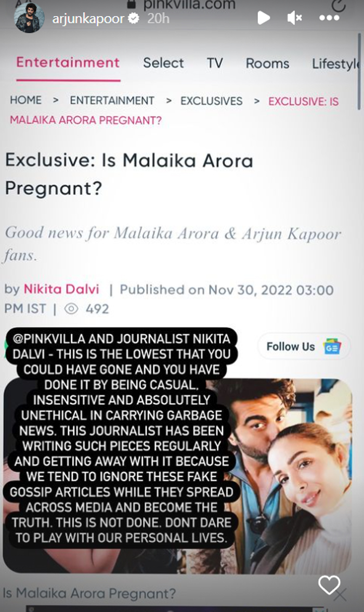The width and height of the screenshot is (364, 612).
Task: Open arjunkapoor's profile picture
Action: pyautogui.click(x=29, y=17)
